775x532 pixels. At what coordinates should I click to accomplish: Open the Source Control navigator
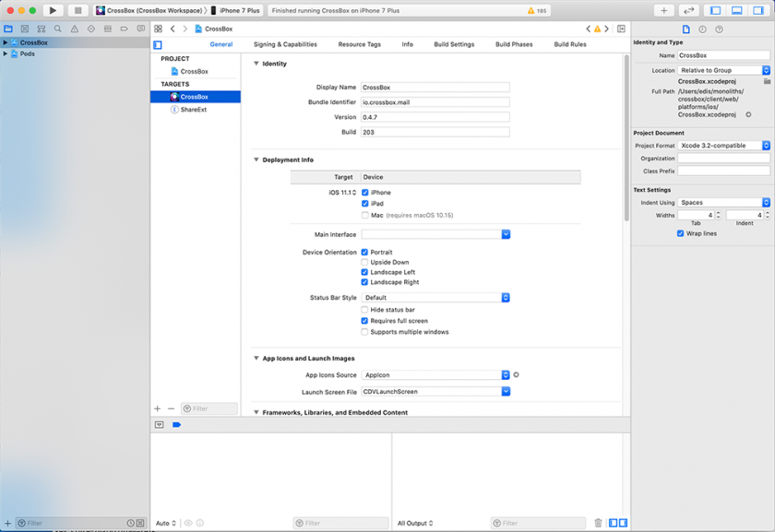[x=25, y=29]
